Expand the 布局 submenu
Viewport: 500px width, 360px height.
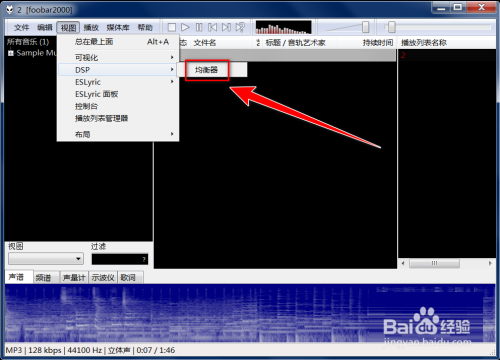(x=118, y=134)
